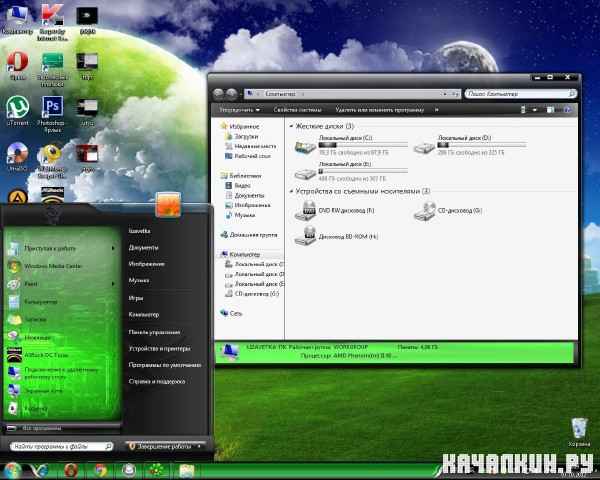Image resolution: width=600 pixels, height=480 pixels.
Task: Expand Приступая к работе submenu arrow
Action: [113, 248]
